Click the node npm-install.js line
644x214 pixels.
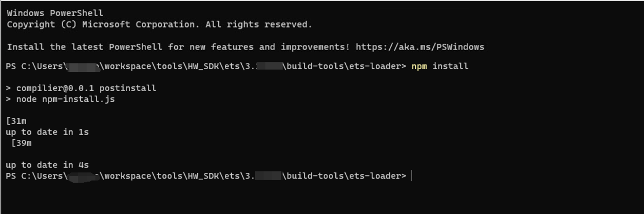[x=65, y=99]
